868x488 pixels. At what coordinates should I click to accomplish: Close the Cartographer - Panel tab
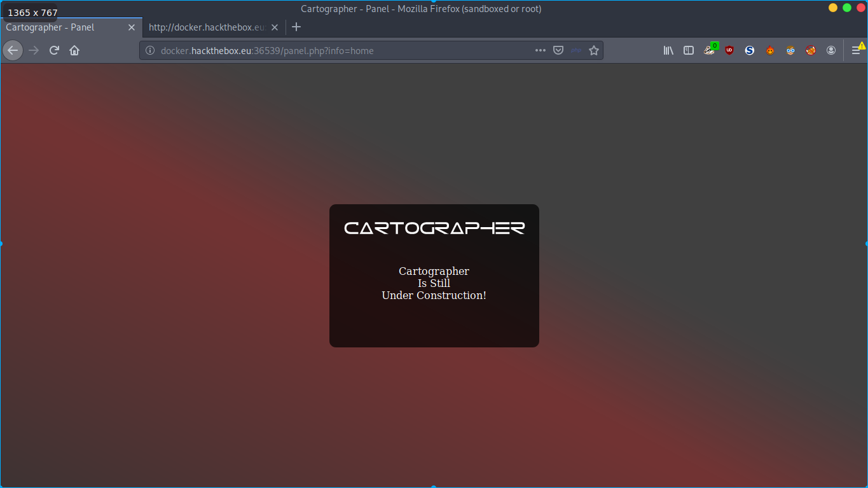[x=132, y=27]
